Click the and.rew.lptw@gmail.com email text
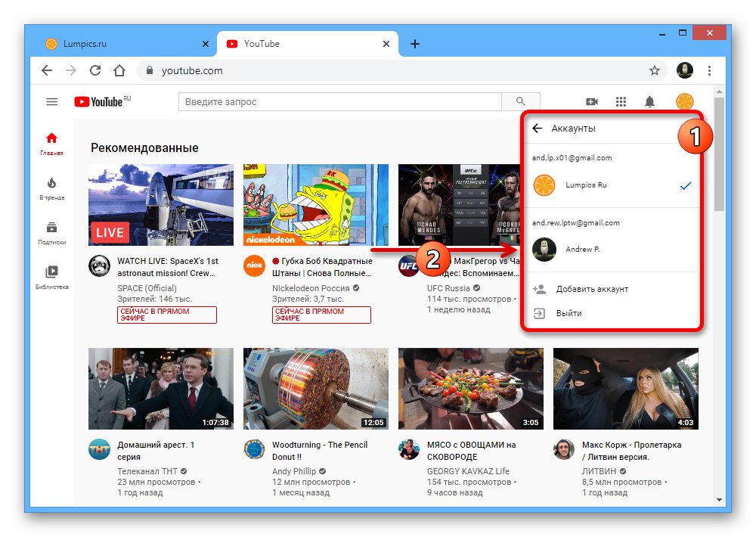This screenshot has width=756, height=537. coord(575,223)
